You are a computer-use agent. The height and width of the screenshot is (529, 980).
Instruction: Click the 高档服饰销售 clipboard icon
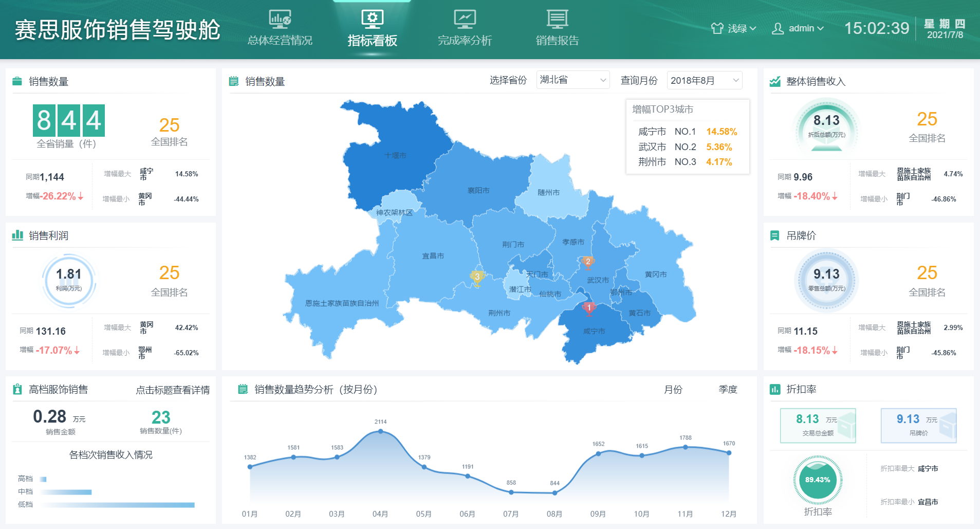pyautogui.click(x=17, y=389)
